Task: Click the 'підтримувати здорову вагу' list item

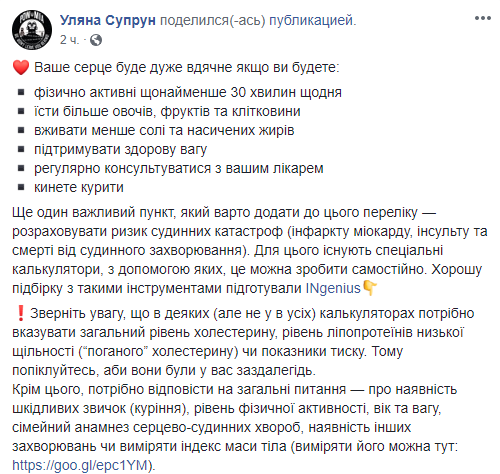Action: [x=120, y=149]
